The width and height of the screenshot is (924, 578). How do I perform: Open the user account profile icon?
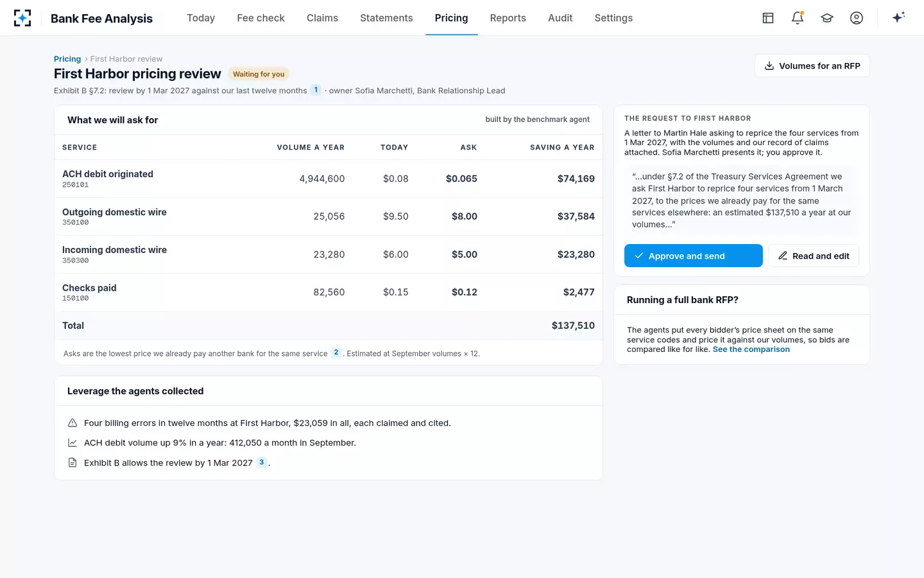[x=857, y=18]
